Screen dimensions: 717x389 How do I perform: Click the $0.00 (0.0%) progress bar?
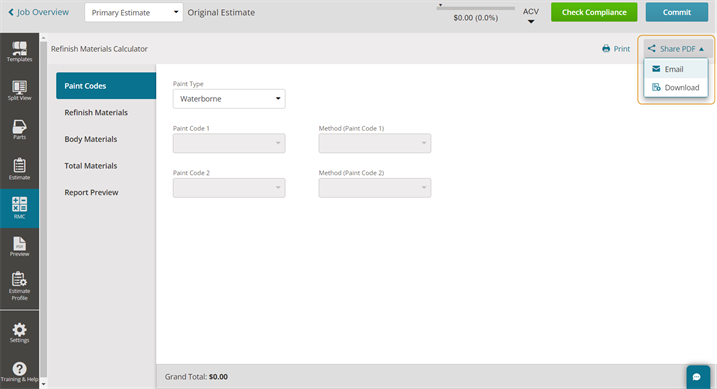[x=476, y=8]
